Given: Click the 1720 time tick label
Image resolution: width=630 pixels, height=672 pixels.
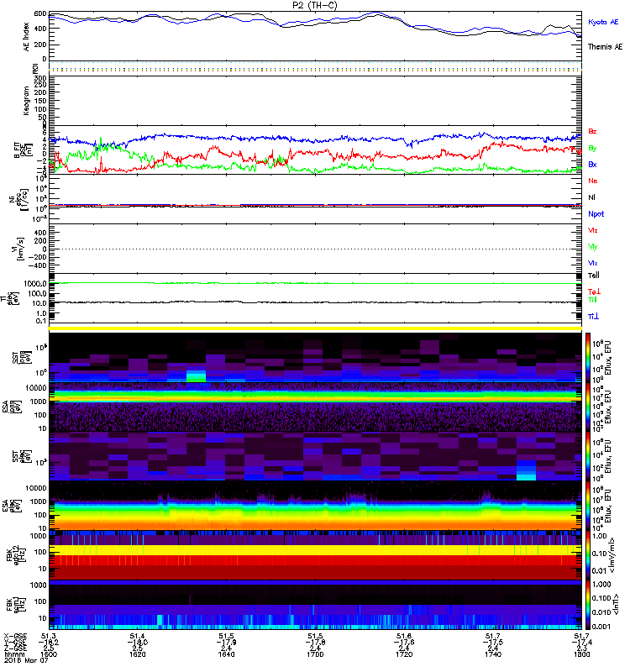Looking at the screenshot, I should point(404,654).
